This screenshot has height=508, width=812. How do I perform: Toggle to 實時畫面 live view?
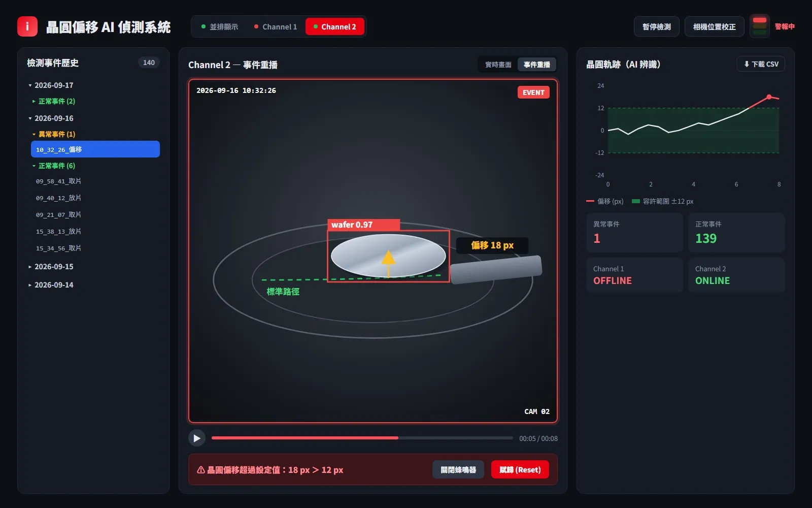coord(498,65)
